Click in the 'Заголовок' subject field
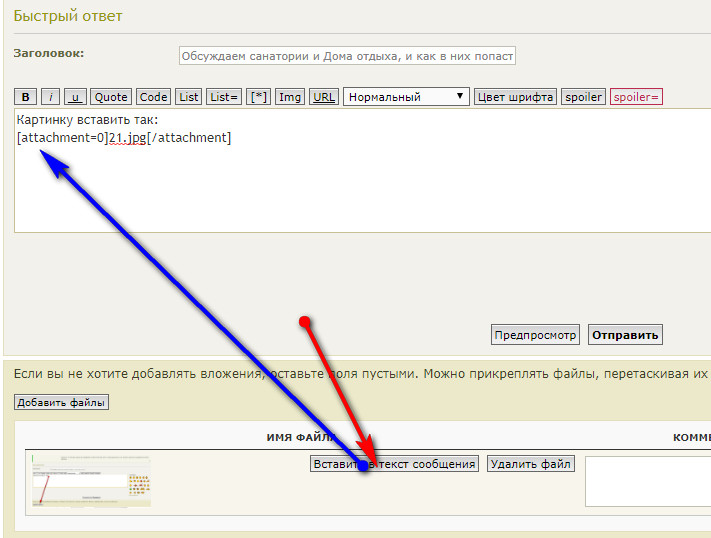This screenshot has height=538, width=711. (x=347, y=57)
